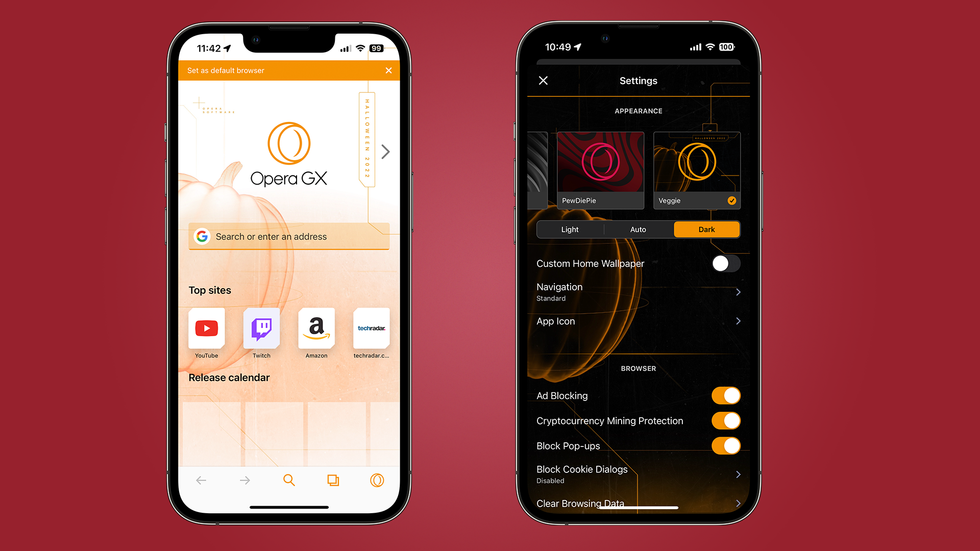
Task: Click the YouTube shortcut icon
Action: [206, 332]
